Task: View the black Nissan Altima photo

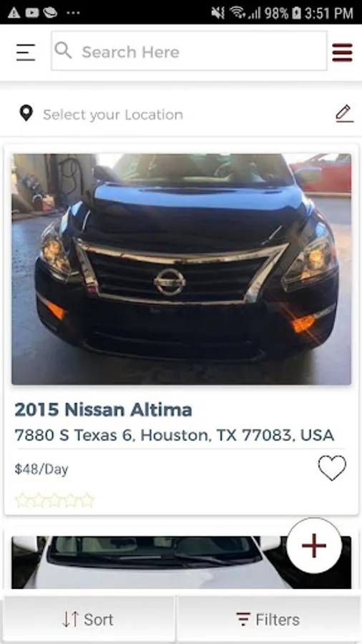Action: [182, 270]
